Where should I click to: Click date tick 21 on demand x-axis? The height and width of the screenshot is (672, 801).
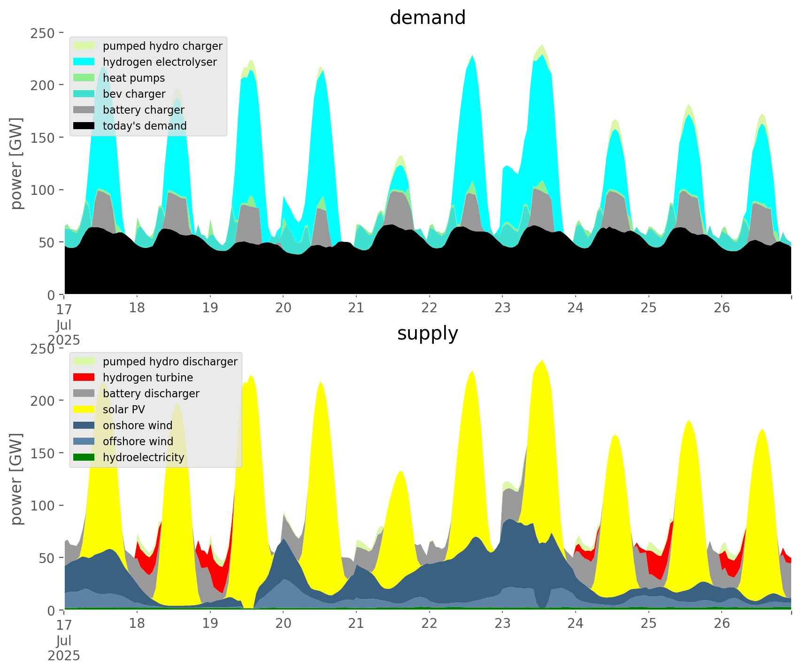pyautogui.click(x=356, y=308)
